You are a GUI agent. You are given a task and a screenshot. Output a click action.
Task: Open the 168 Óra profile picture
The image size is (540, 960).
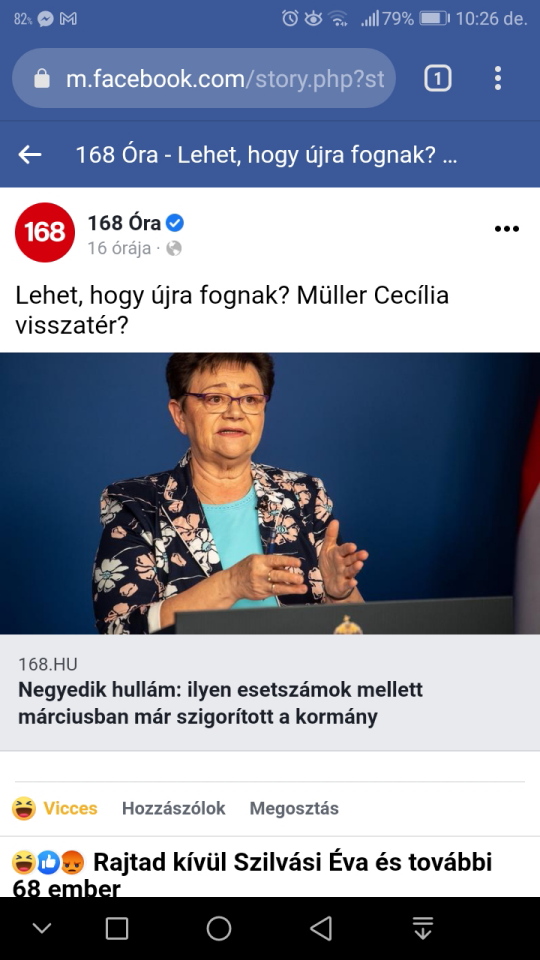[45, 232]
